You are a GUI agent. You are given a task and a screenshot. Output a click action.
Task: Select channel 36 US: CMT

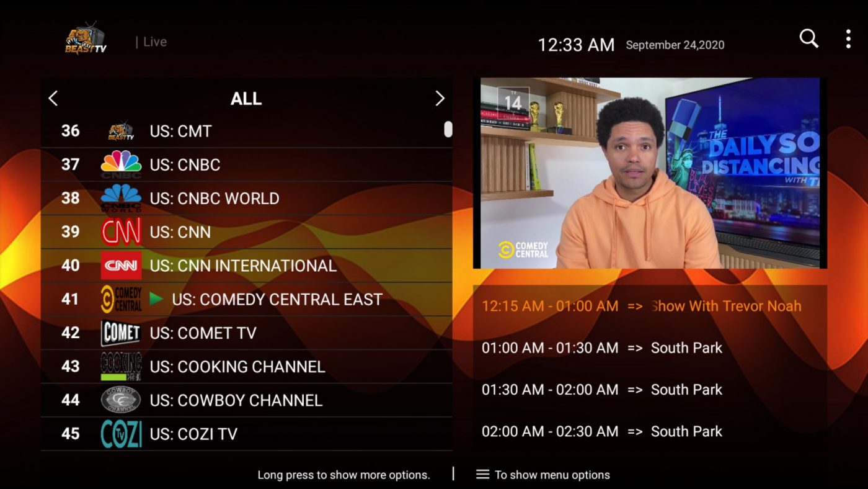[x=180, y=131]
